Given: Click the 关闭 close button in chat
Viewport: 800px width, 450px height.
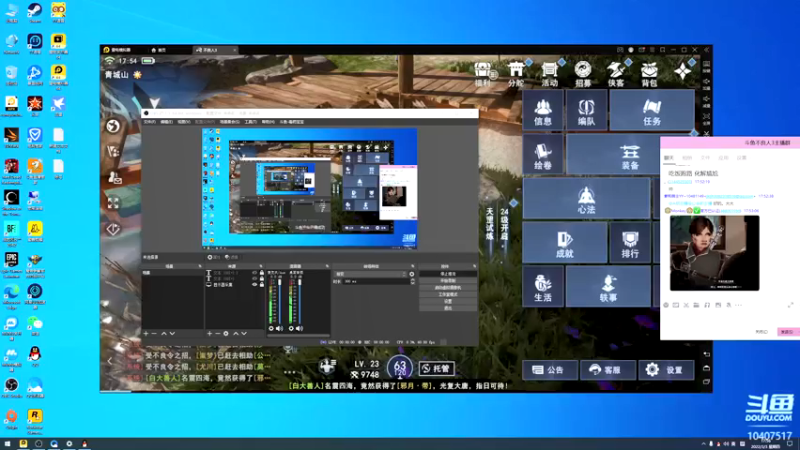Looking at the screenshot, I should pyautogui.click(x=762, y=332).
